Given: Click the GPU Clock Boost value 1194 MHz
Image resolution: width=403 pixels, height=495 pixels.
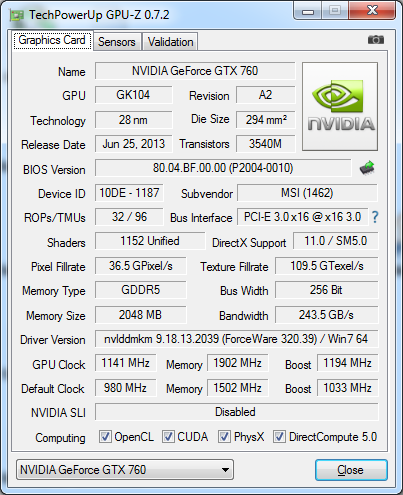Looking at the screenshot, I should click(348, 363).
